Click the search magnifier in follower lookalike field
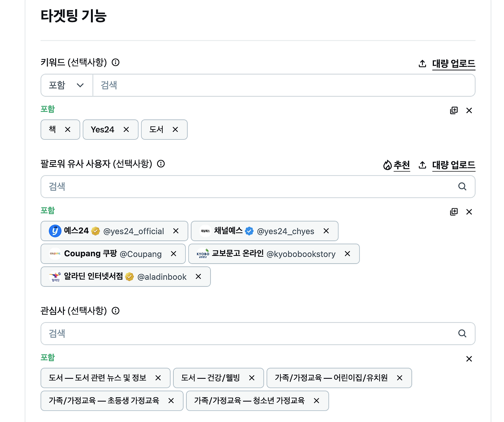The image size is (504, 422). pos(462,187)
